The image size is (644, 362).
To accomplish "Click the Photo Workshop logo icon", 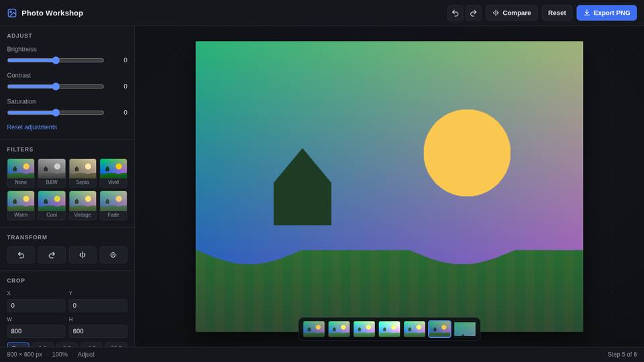I will (12, 13).
